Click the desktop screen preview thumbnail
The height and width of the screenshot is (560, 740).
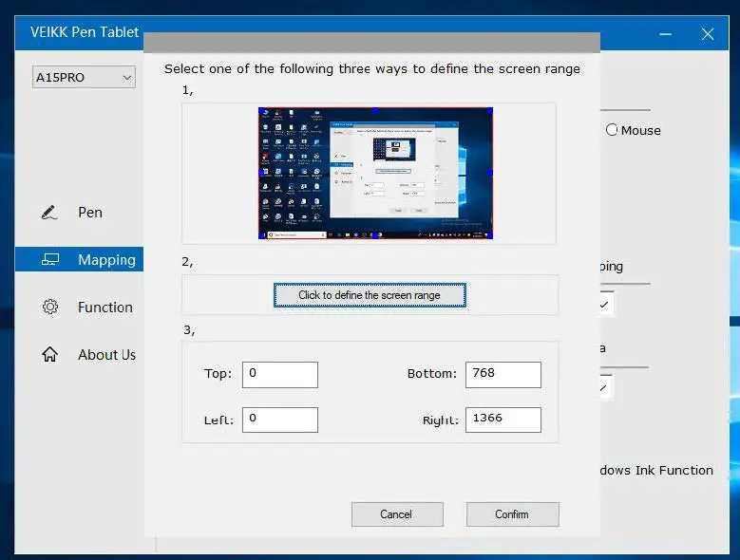[x=375, y=173]
